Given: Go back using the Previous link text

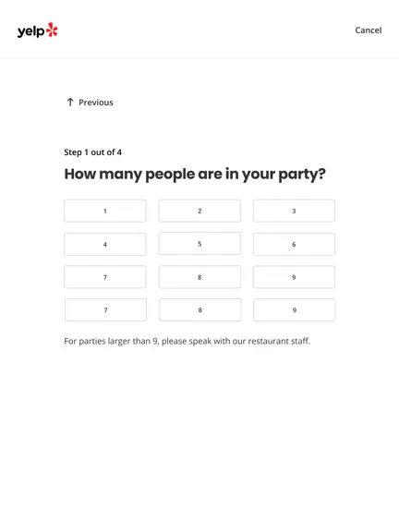Looking at the screenshot, I should coord(96,103).
